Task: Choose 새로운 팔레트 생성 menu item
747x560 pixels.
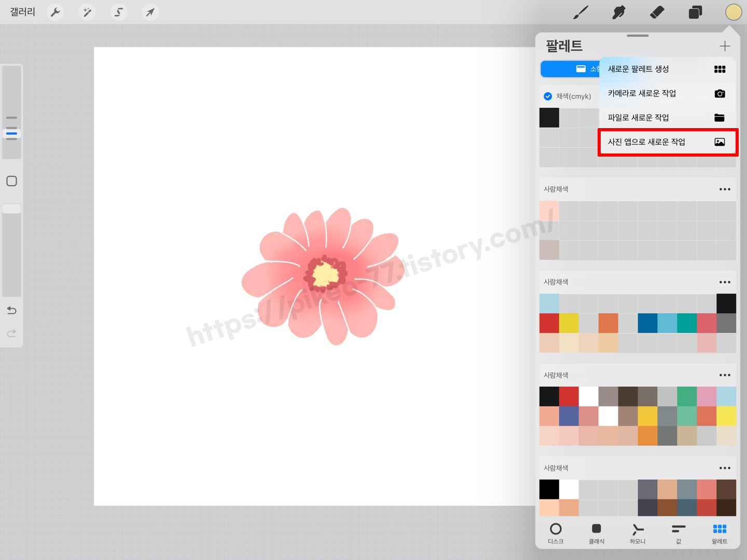Action: (668, 69)
